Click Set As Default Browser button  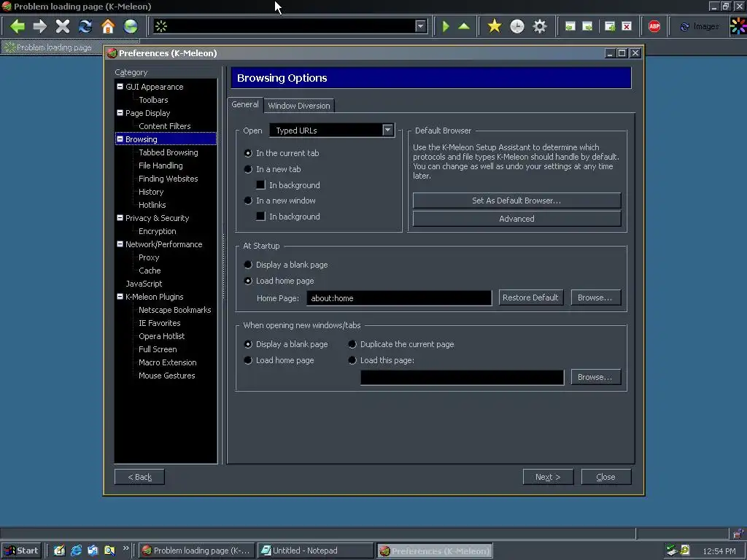(x=516, y=201)
